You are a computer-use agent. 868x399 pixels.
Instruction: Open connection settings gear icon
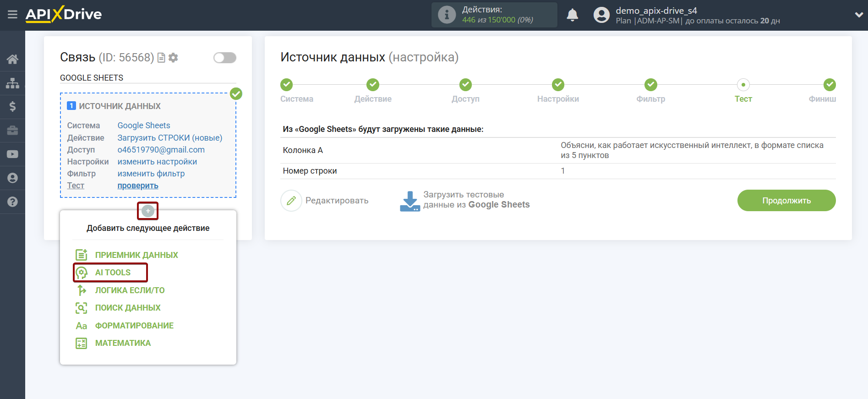(x=173, y=58)
